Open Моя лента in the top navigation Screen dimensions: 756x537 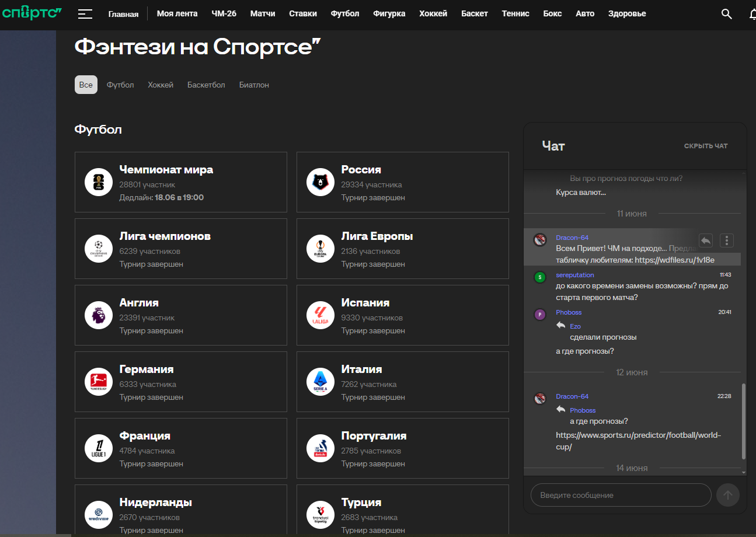click(x=177, y=13)
